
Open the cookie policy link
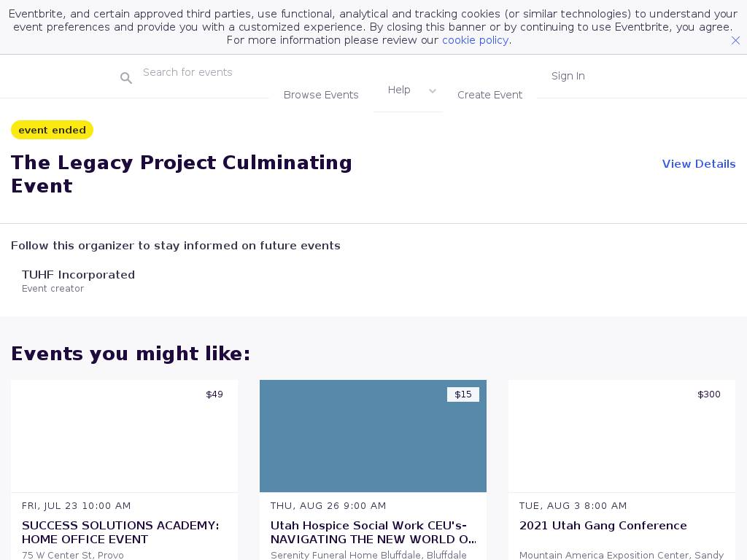[x=475, y=40]
